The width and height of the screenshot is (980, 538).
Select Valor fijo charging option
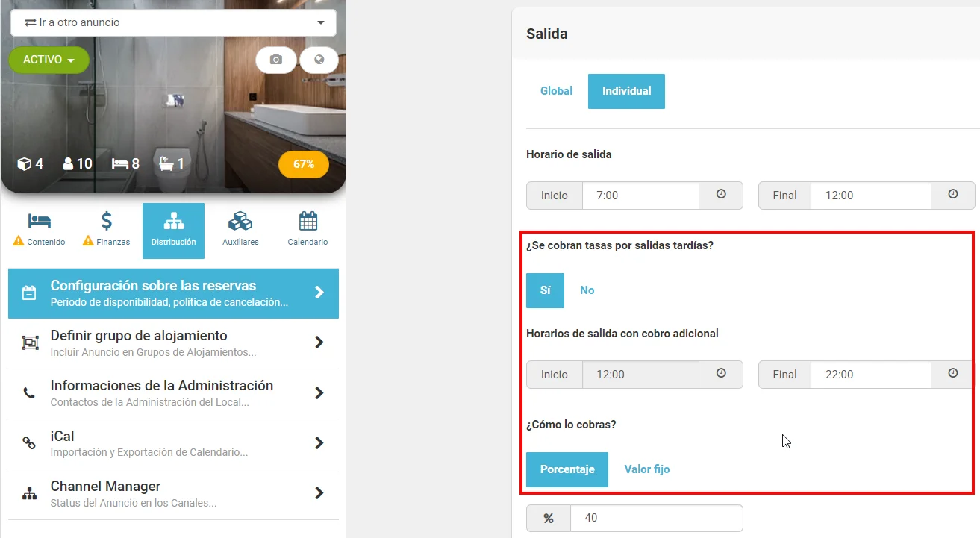click(647, 469)
